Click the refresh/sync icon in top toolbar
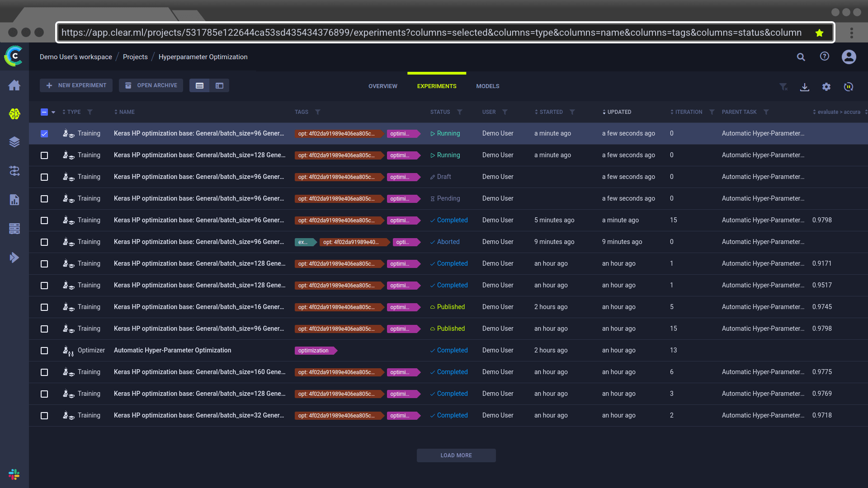This screenshot has height=488, width=868. click(x=848, y=86)
